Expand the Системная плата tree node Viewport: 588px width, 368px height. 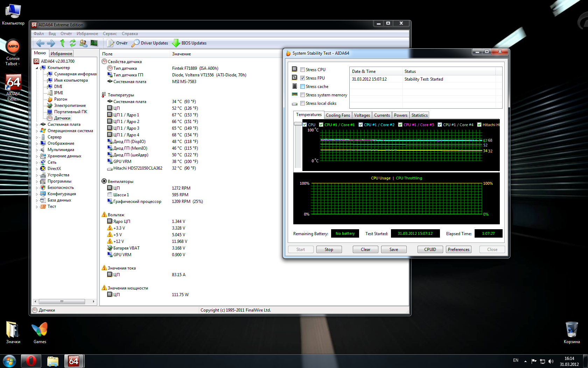click(x=37, y=125)
